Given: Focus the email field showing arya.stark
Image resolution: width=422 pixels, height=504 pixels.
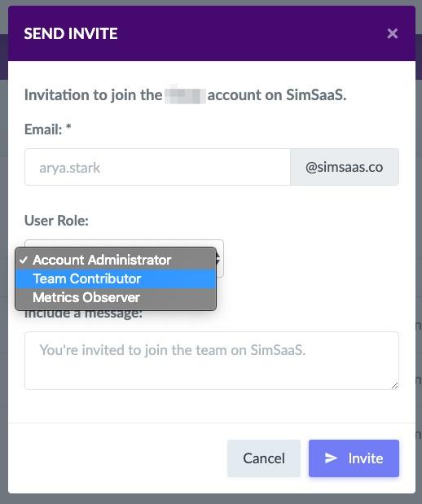Looking at the screenshot, I should point(157,167).
